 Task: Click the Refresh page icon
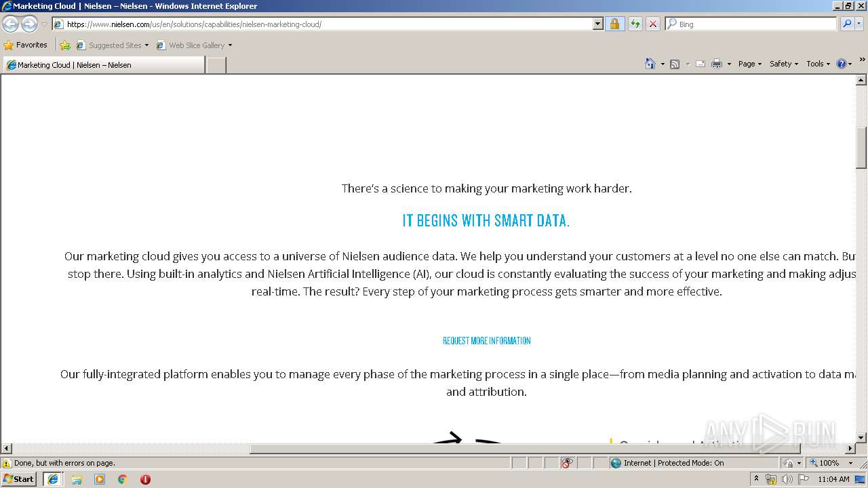[635, 24]
